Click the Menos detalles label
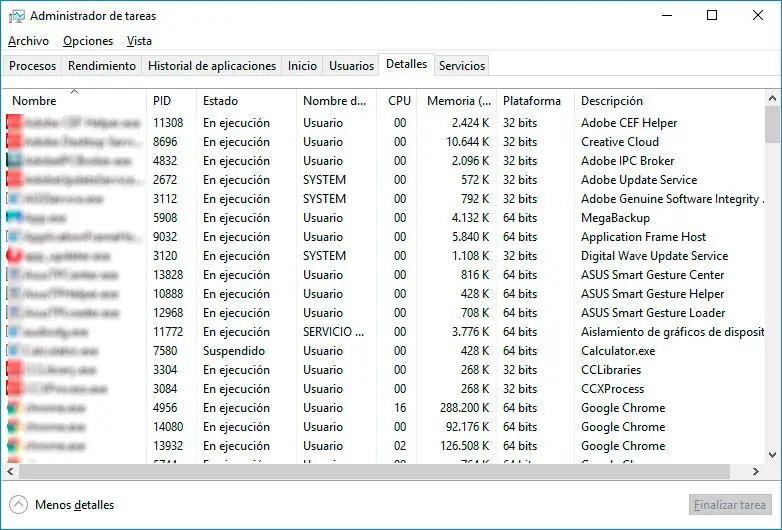Image resolution: width=782 pixels, height=530 pixels. coord(74,505)
